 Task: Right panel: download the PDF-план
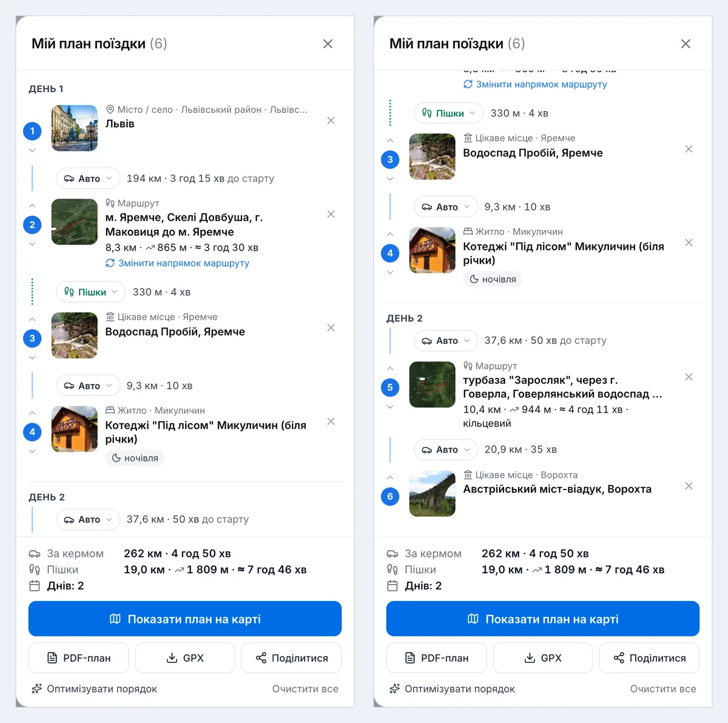[x=436, y=658]
